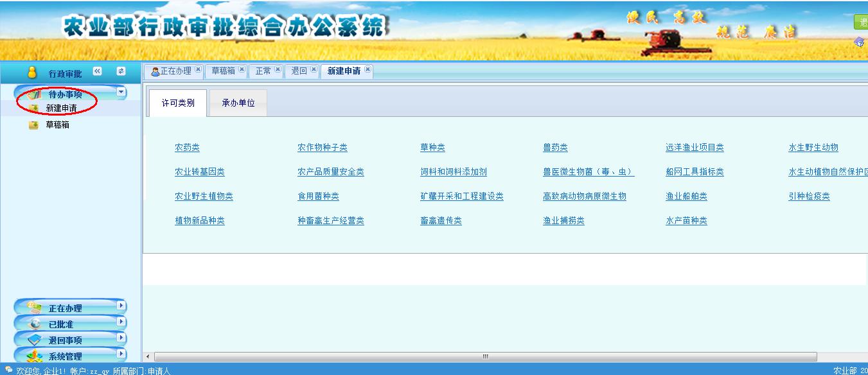
Task: Expand the 正在办理 section arrow
Action: pos(121,306)
